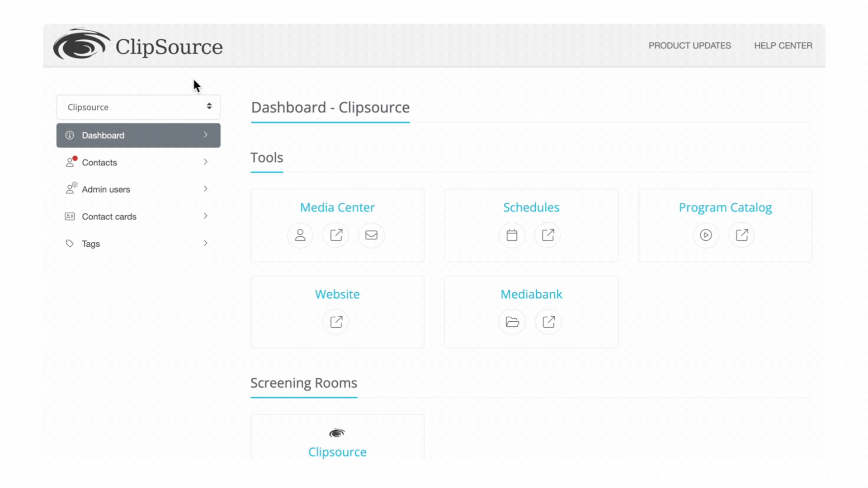Click the Media Center envelope mail icon
Screen dimensions: 868x488
372,235
